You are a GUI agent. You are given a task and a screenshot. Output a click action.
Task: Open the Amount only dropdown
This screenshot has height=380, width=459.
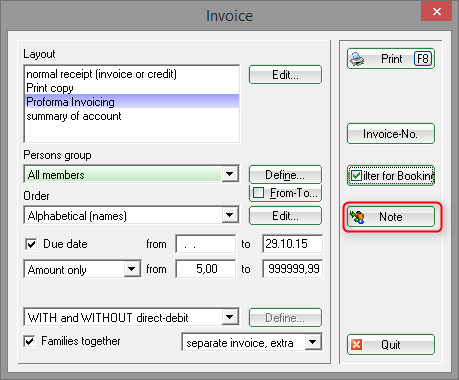(x=132, y=269)
